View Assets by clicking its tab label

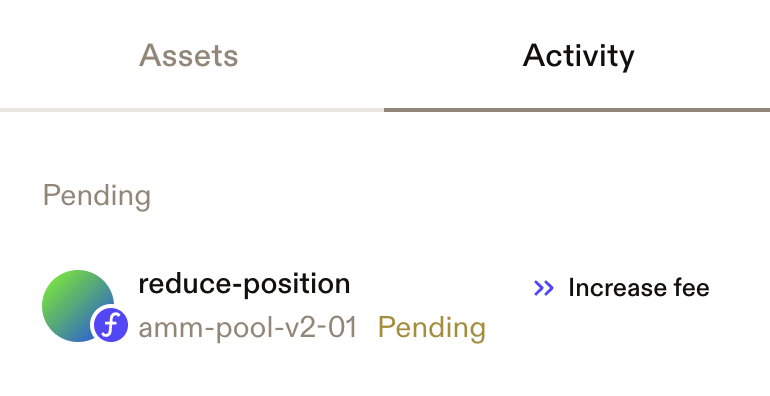[x=189, y=56]
